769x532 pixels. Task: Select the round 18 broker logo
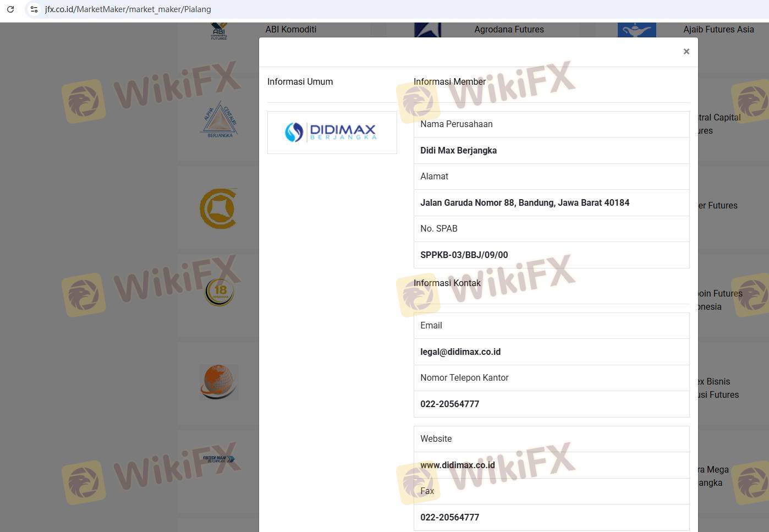pos(219,292)
